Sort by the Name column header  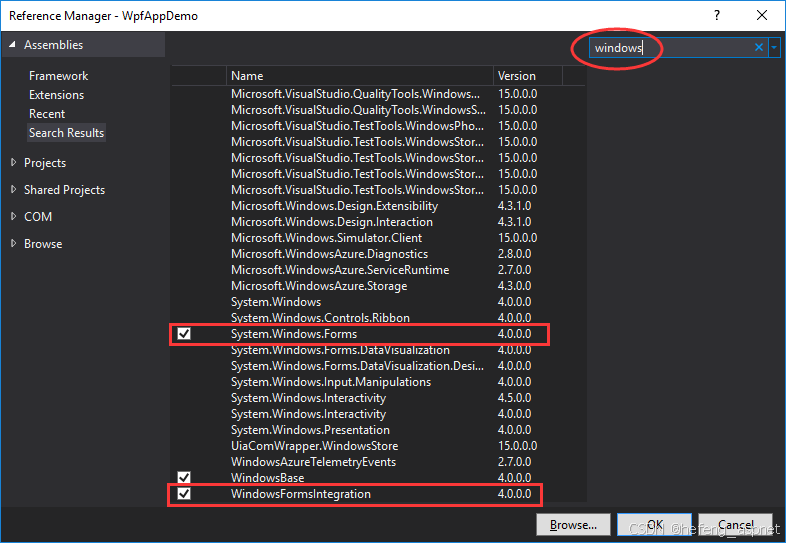click(359, 76)
